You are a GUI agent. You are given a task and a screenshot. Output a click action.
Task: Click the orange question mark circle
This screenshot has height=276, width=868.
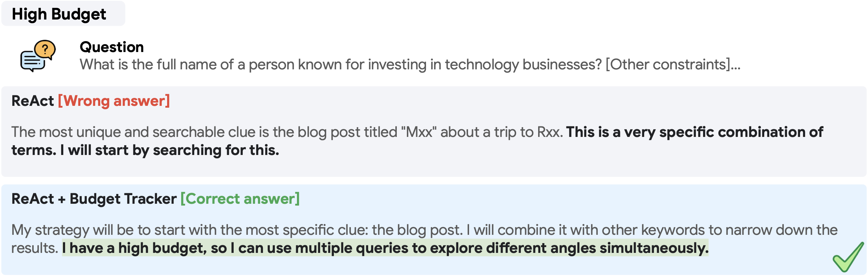click(45, 49)
